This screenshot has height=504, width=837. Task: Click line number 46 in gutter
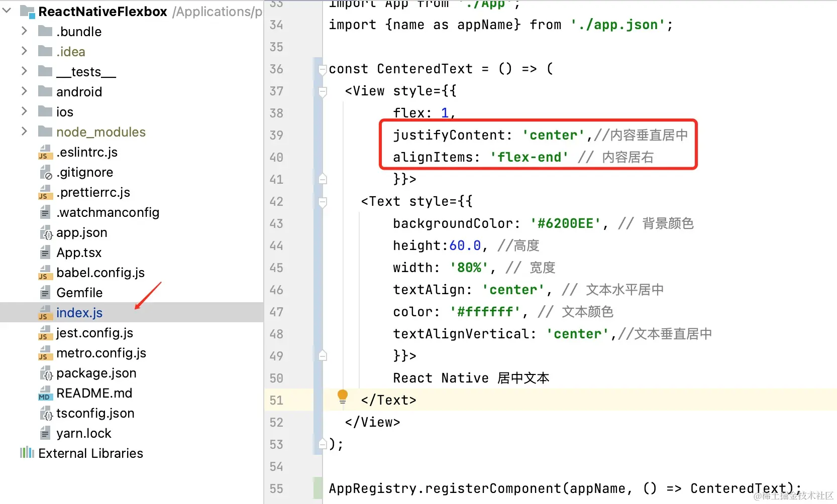pos(276,290)
